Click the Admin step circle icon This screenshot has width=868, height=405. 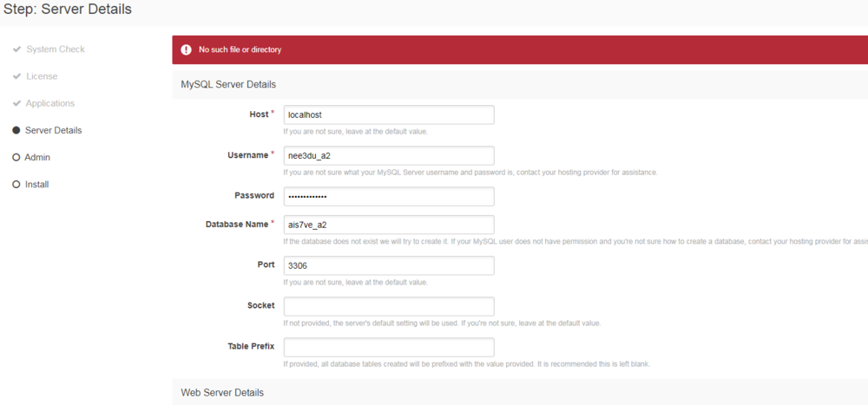coord(16,157)
